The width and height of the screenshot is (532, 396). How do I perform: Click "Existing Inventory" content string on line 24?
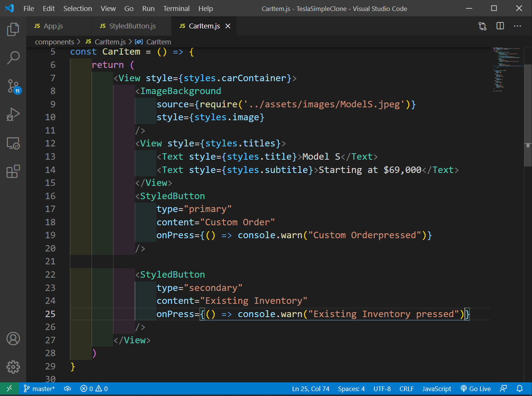click(x=253, y=301)
